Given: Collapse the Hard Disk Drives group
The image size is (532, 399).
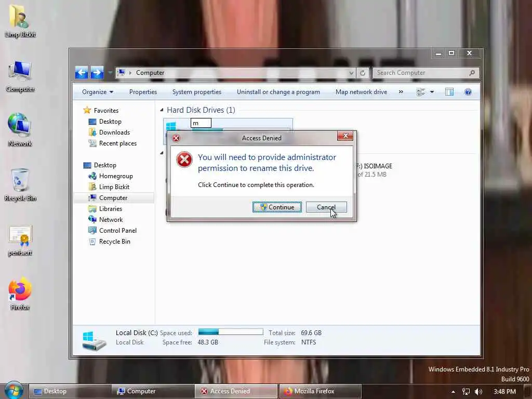Looking at the screenshot, I should tap(162, 110).
